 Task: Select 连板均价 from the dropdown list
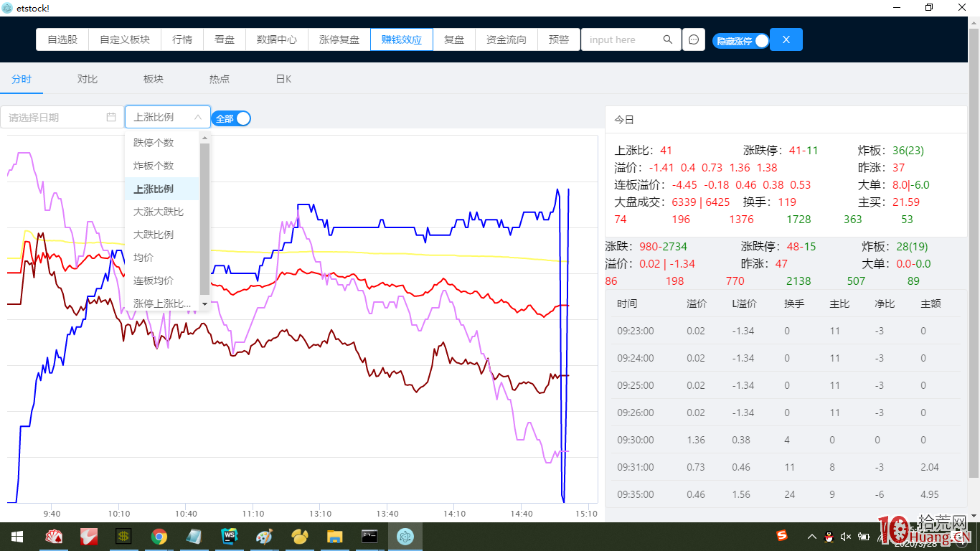tap(162, 281)
